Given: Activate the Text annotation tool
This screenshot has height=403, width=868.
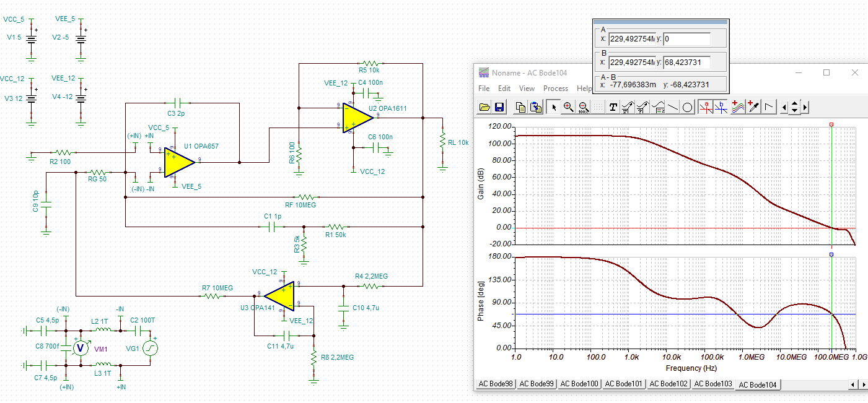Looking at the screenshot, I should pyautogui.click(x=613, y=106).
